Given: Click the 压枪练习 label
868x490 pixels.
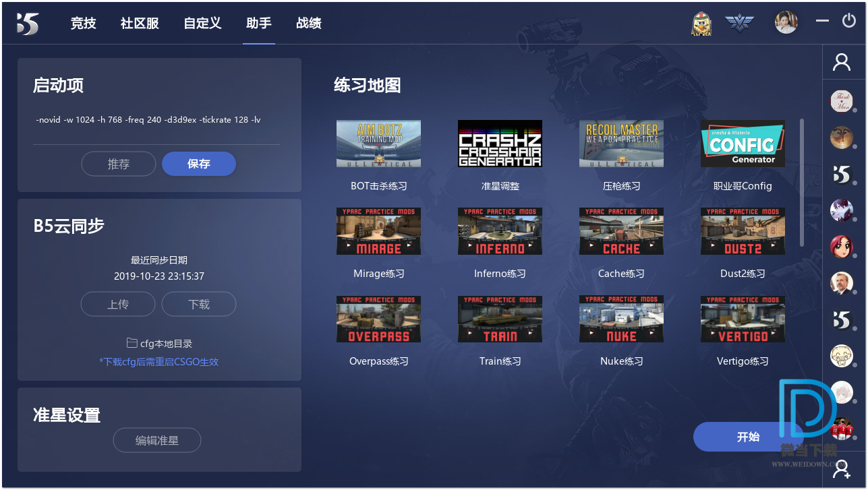Looking at the screenshot, I should click(x=622, y=186).
